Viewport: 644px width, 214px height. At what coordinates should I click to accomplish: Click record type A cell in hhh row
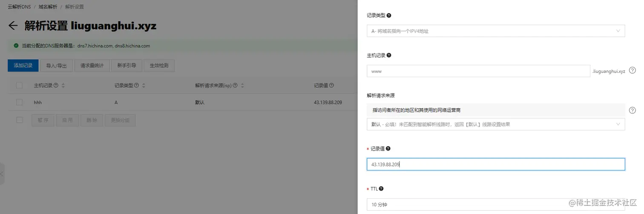point(116,103)
